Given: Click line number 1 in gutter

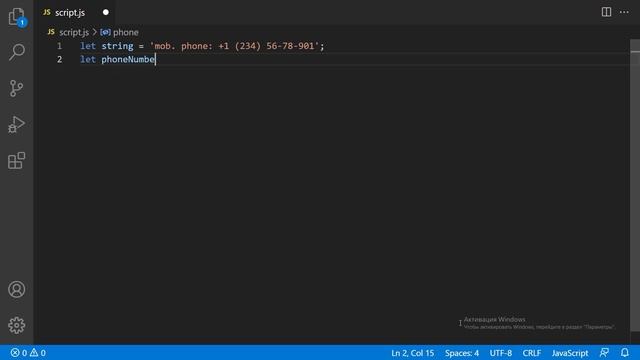Looking at the screenshot, I should (60, 46).
